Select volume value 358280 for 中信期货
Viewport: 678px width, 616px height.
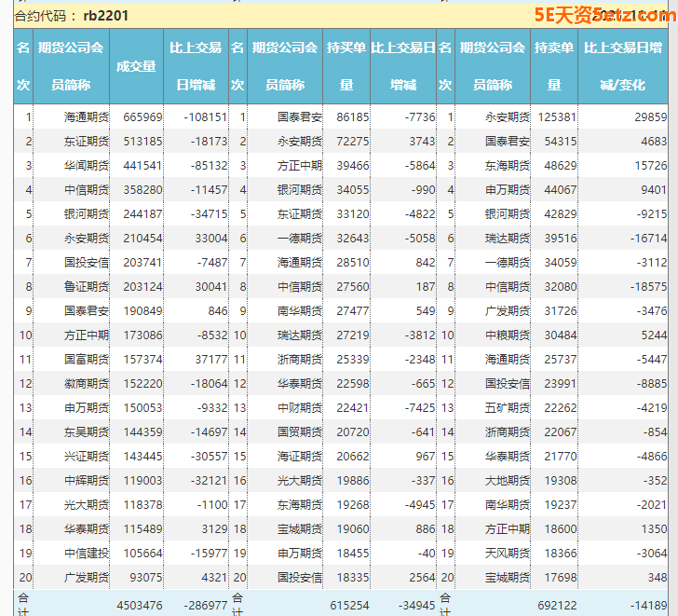[142, 189]
